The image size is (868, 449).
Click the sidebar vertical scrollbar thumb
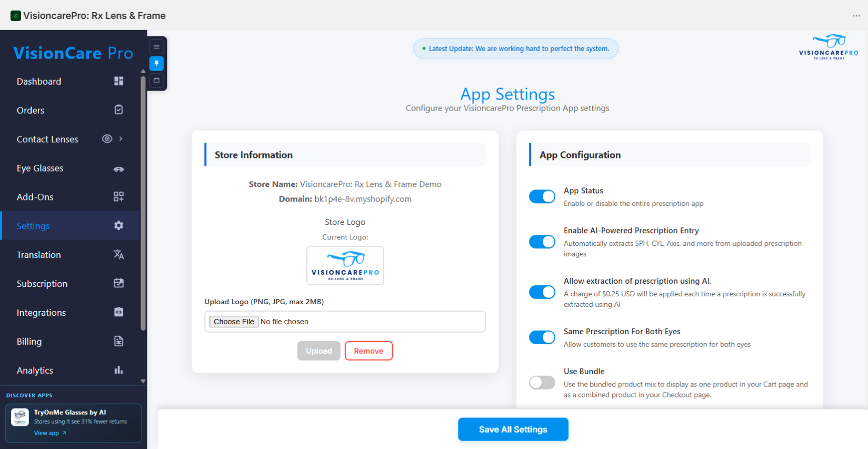pyautogui.click(x=143, y=204)
